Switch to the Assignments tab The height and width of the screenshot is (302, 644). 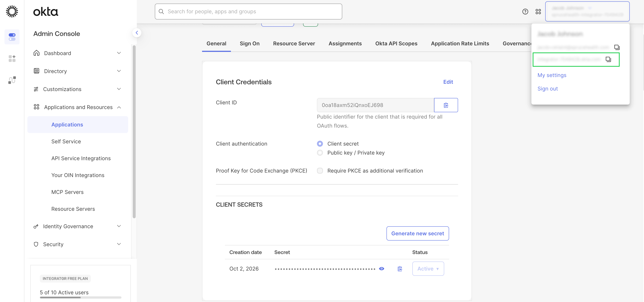click(345, 43)
